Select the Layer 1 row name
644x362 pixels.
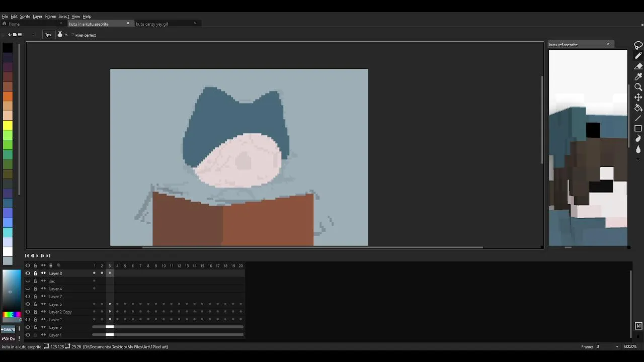55,335
